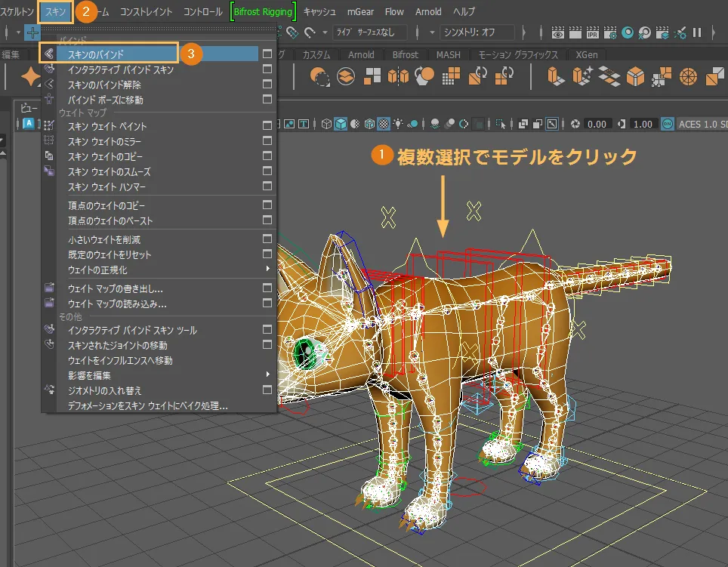The height and width of the screenshot is (567, 728).
Task: Toggle textured display checker icon in viewport
Action: 384,124
